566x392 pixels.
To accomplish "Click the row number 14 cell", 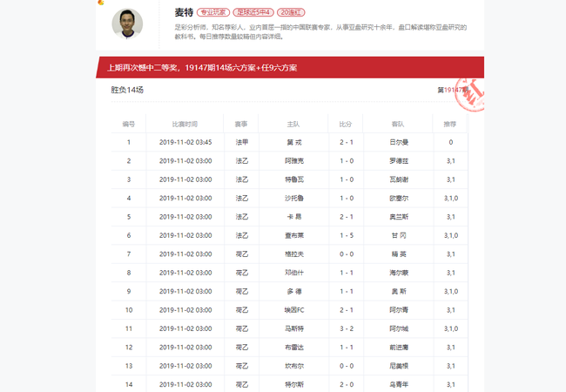I will (129, 384).
